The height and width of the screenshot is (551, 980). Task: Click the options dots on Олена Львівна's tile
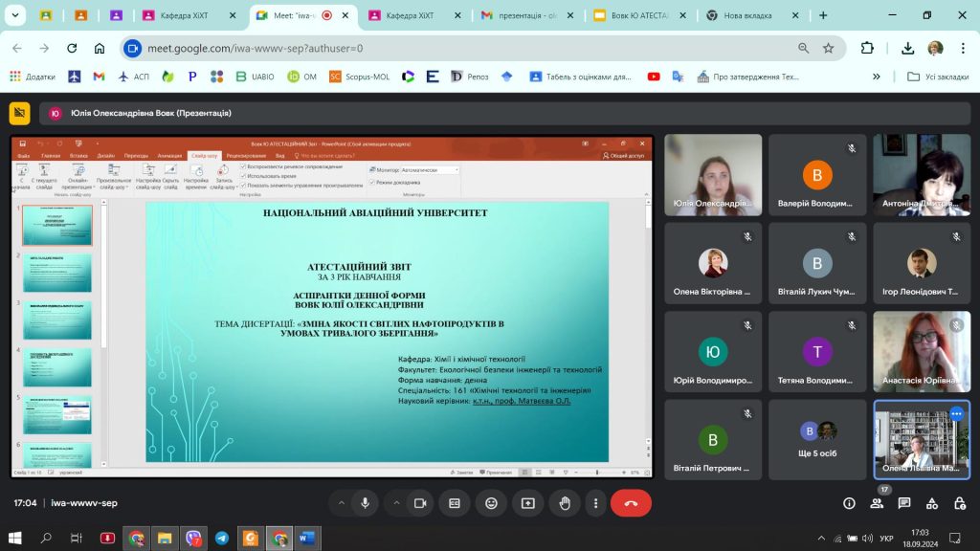[x=956, y=413]
